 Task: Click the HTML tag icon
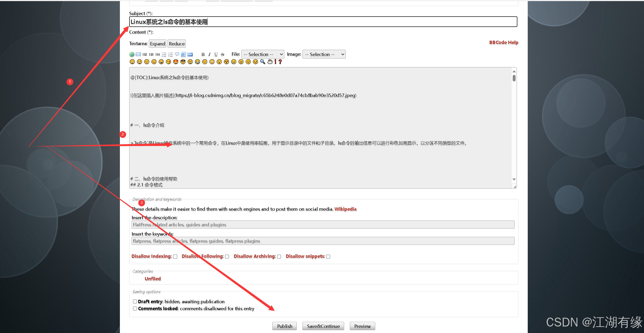[x=190, y=54]
